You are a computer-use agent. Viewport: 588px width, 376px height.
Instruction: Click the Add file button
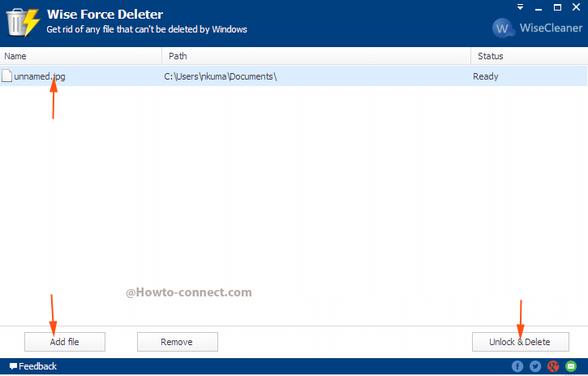(65, 342)
